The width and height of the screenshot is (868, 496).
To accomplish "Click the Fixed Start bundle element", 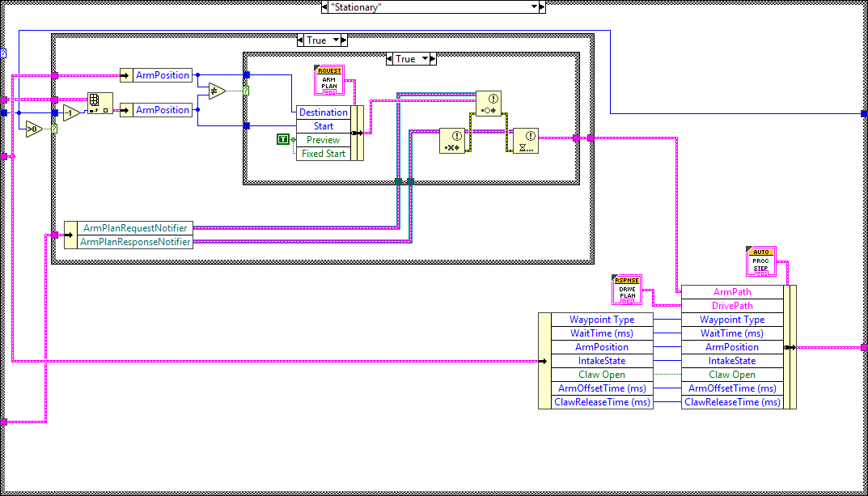I will [324, 153].
